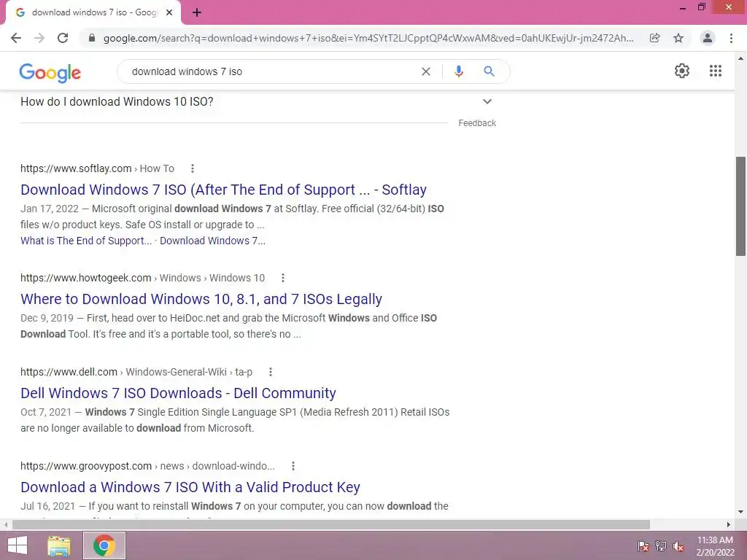
Task: Expand 'How do I download Windows 10 ISO?' chevron
Action: click(487, 101)
